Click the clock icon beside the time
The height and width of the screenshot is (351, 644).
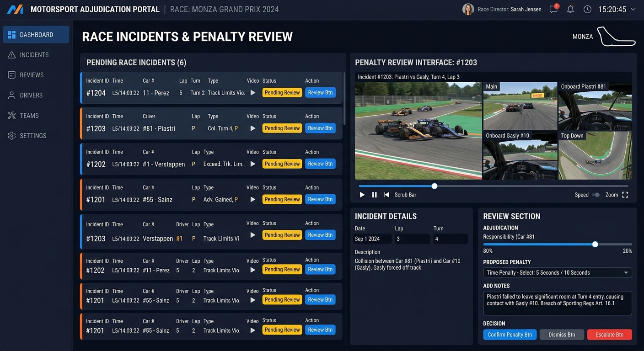click(588, 9)
